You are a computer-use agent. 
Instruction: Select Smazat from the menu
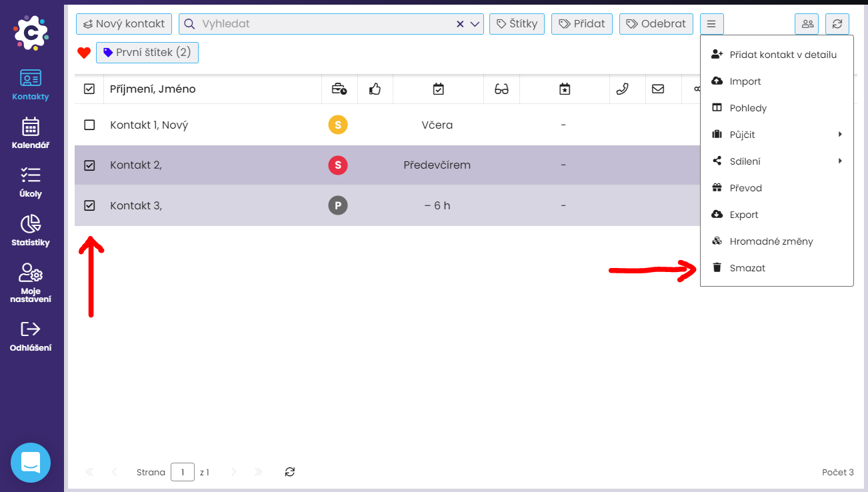click(747, 268)
